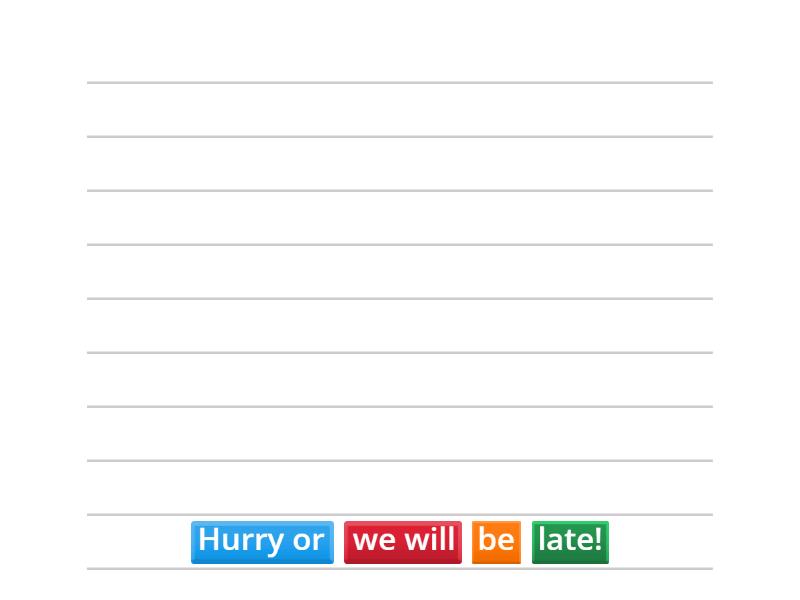Click the third empty lined row from top
The width and height of the screenshot is (800, 600).
(400, 218)
